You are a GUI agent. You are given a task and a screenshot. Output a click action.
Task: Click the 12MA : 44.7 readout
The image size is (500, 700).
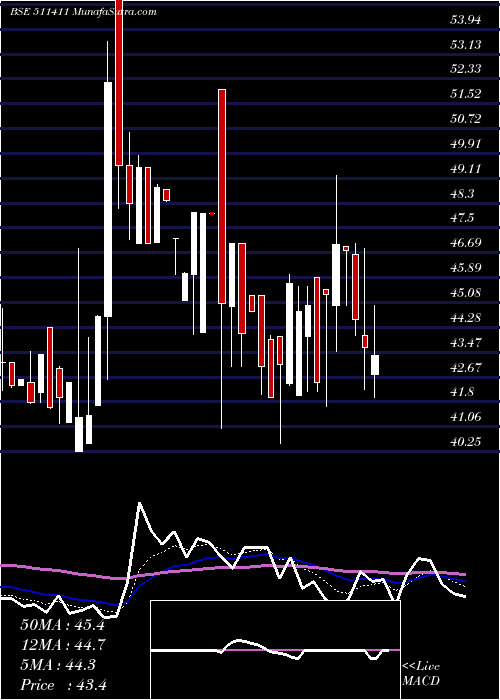click(x=62, y=645)
